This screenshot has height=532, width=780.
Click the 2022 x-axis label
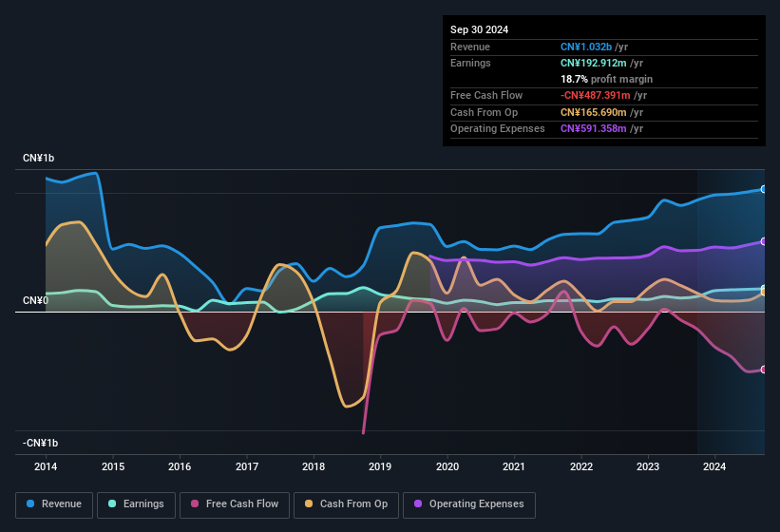pos(581,466)
